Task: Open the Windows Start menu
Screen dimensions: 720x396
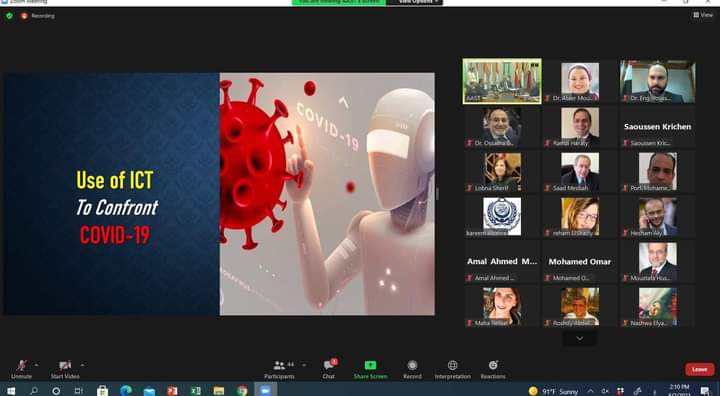Action: pyautogui.click(x=11, y=390)
